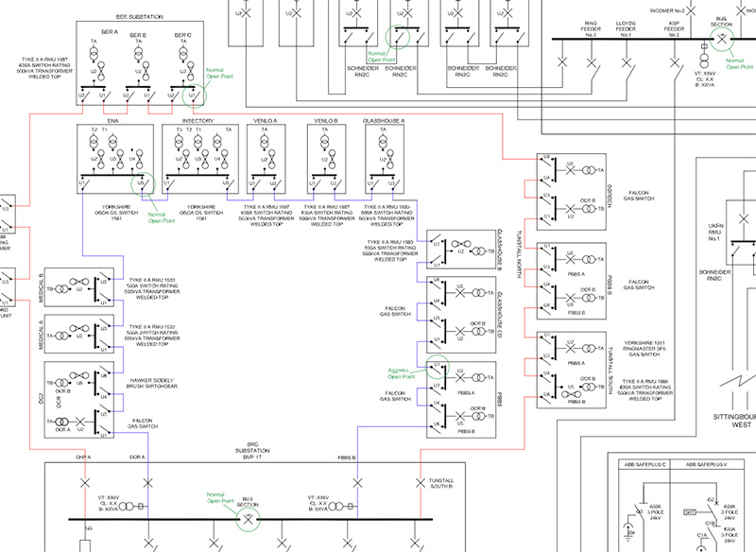
Task: Click the Insectory substation label
Action: (198, 121)
